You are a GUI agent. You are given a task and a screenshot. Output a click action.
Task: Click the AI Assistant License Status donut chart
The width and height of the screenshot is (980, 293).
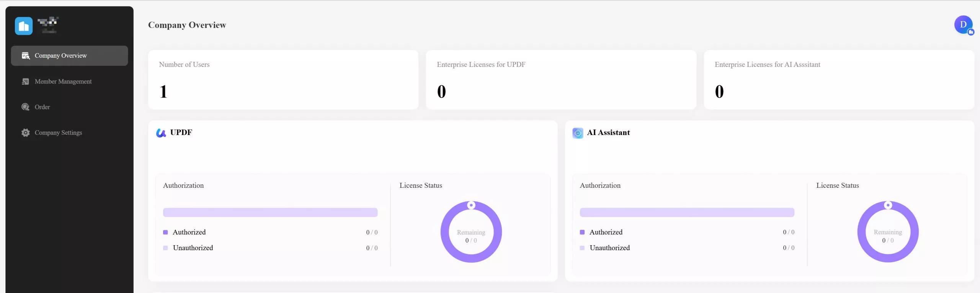click(x=888, y=232)
